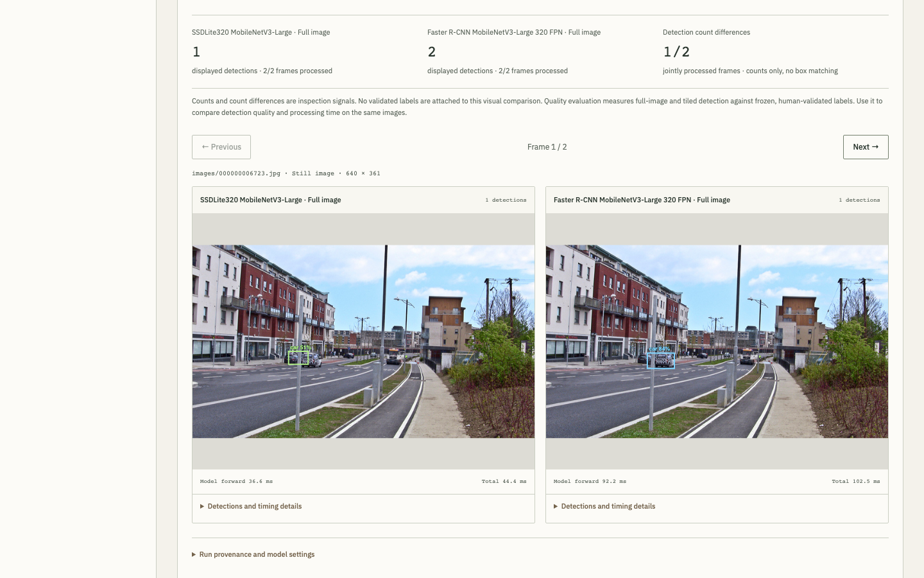Screen dimensions: 924x578
Task: Click the Previous frame button
Action: click(x=221, y=147)
